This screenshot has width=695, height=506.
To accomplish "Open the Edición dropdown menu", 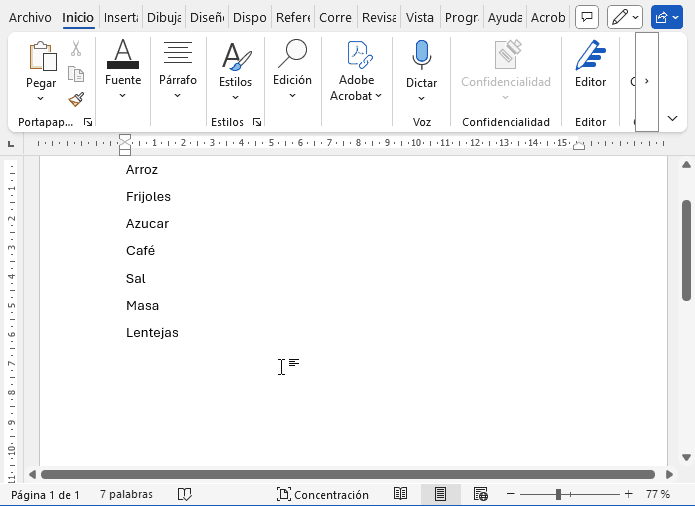I will pos(292,96).
